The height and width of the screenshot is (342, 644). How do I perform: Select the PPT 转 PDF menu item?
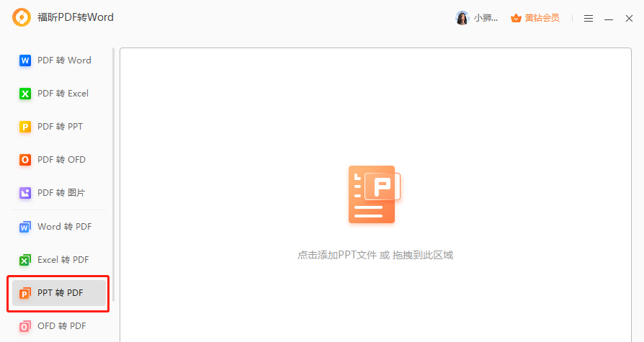click(x=60, y=293)
